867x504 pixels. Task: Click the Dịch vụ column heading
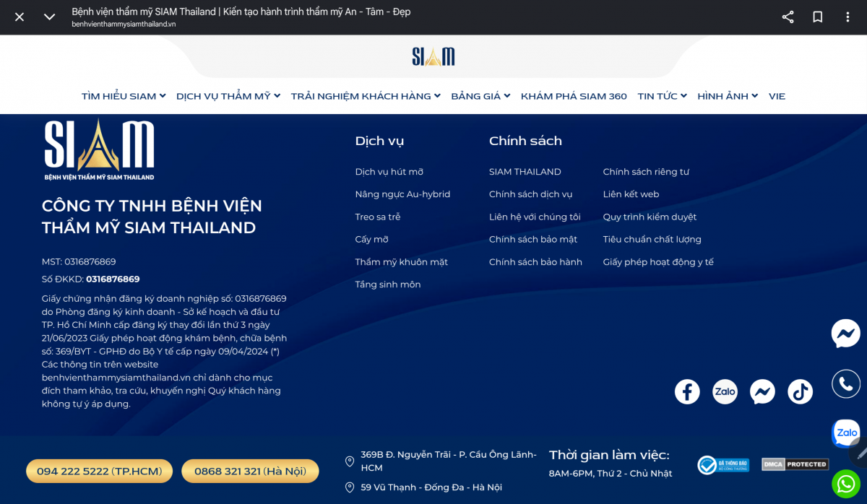[379, 141]
